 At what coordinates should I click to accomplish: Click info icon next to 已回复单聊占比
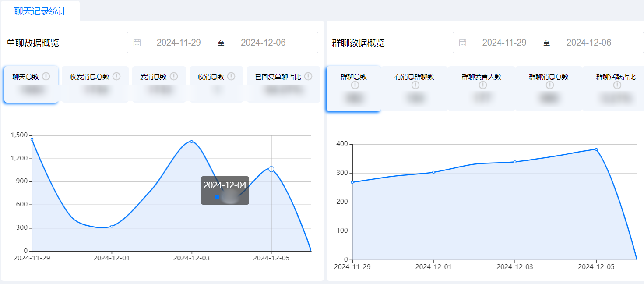tap(308, 77)
